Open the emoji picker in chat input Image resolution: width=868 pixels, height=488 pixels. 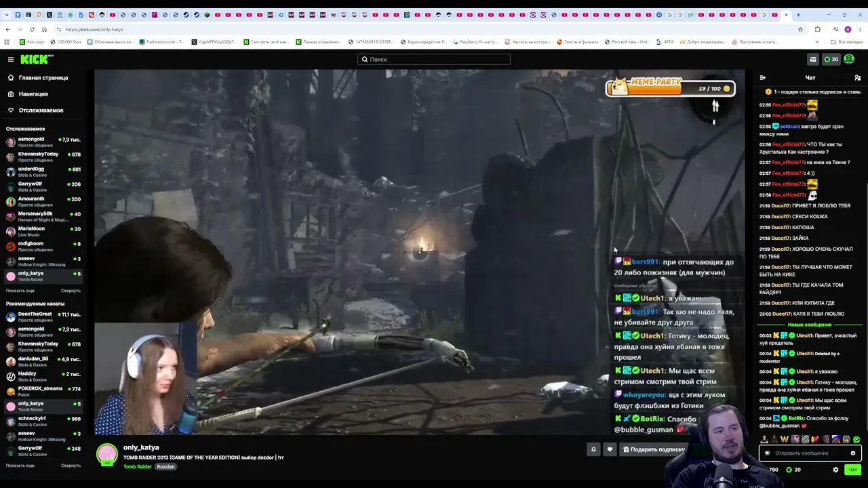[x=853, y=453]
